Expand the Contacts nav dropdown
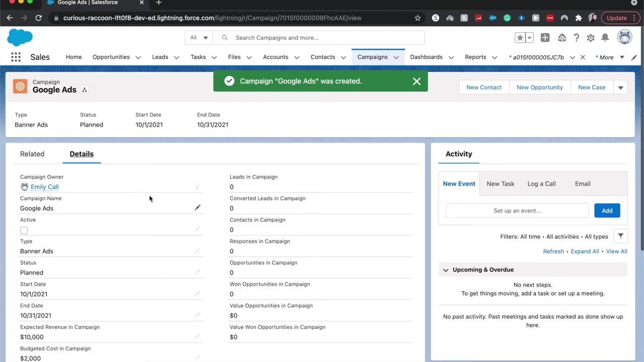Image resolution: width=644 pixels, height=362 pixels. click(344, 57)
